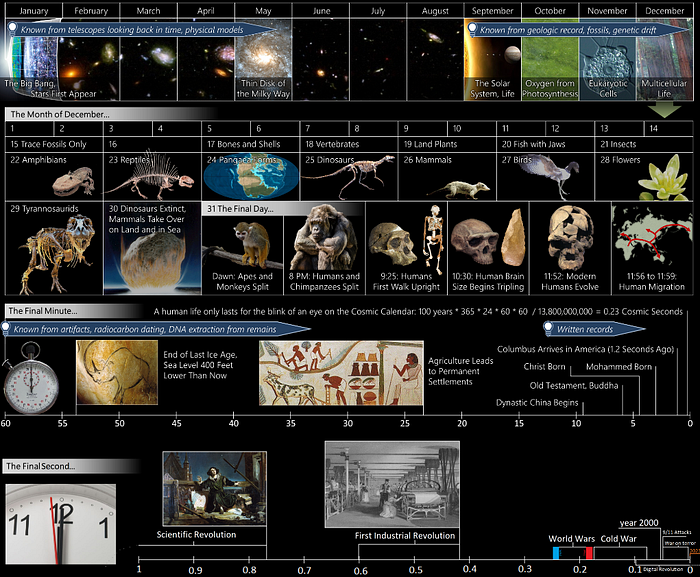
Task: Click the '8 PM: Humans and Chimpanzees Split' image
Action: [x=324, y=237]
